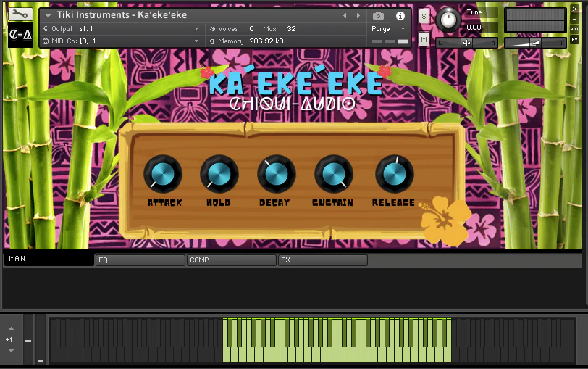
Task: Click the Decay knob
Action: point(277,174)
